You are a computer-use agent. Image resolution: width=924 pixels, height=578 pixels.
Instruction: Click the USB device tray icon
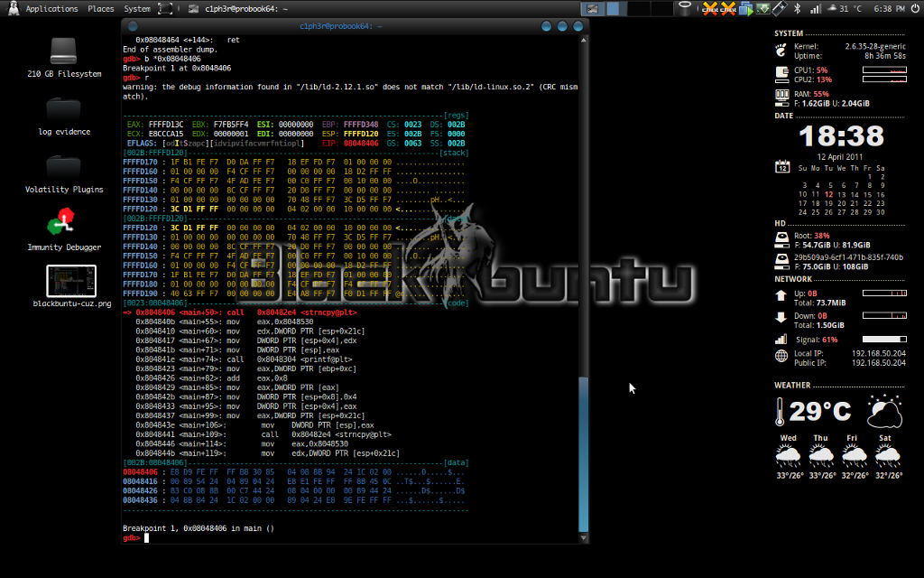click(x=780, y=8)
